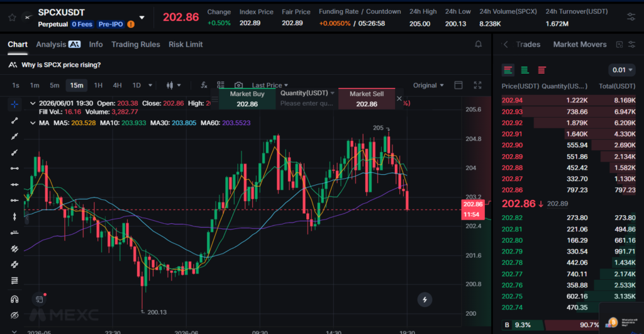Open the Risk Limit tab
This screenshot has width=644, height=334.
tap(186, 45)
